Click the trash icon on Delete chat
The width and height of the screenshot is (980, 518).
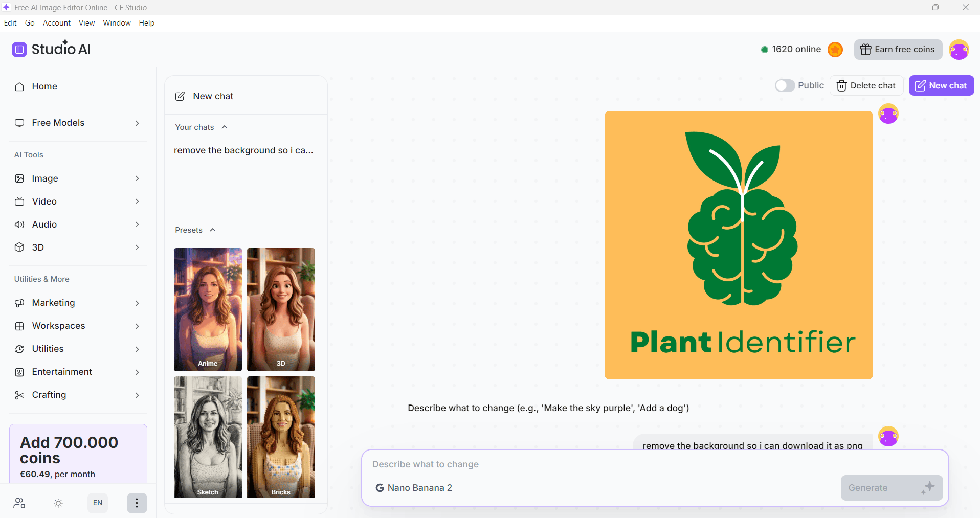click(x=841, y=85)
